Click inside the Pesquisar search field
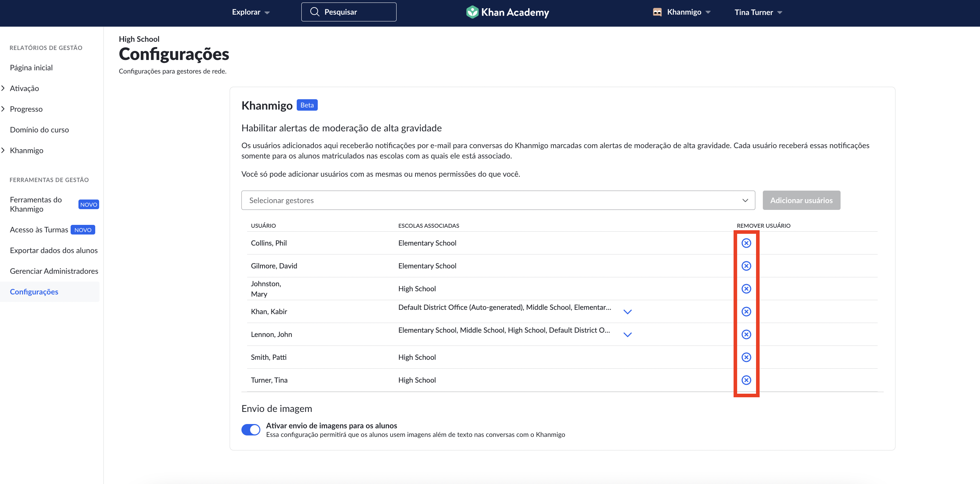 [x=348, y=12]
